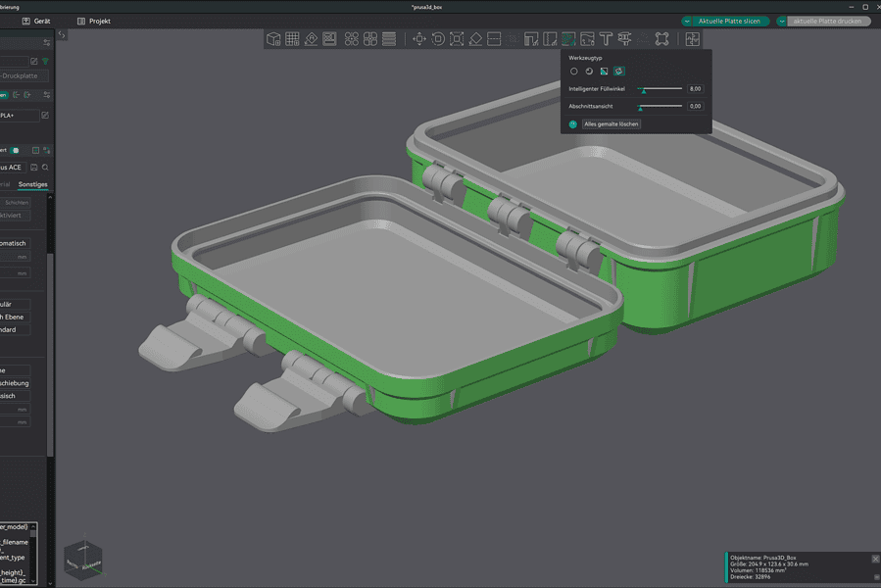Select the Rotate tool icon
Viewport: 881px width, 588px height.
coord(438,39)
